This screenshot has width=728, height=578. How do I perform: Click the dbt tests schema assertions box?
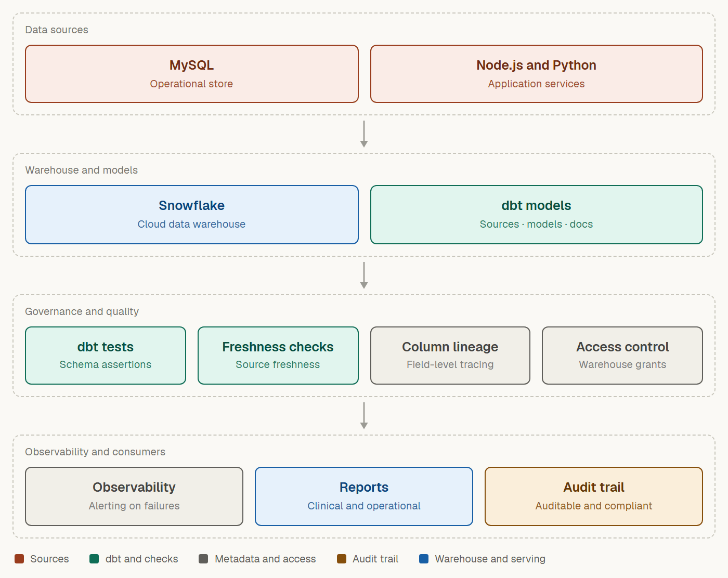pyautogui.click(x=106, y=356)
